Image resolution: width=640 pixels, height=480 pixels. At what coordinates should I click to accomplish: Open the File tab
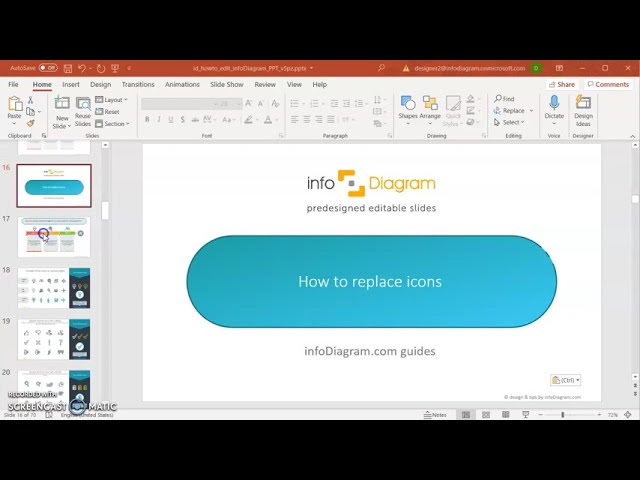(x=13, y=84)
